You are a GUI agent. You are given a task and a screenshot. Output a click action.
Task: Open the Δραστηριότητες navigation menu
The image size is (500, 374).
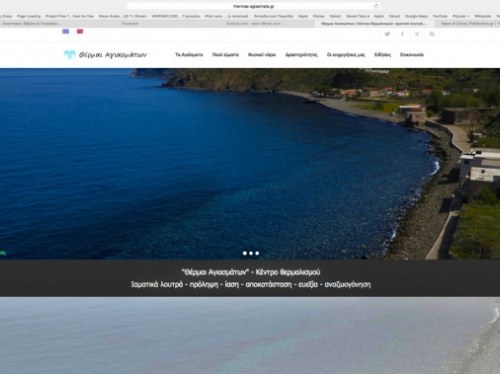[x=301, y=55]
